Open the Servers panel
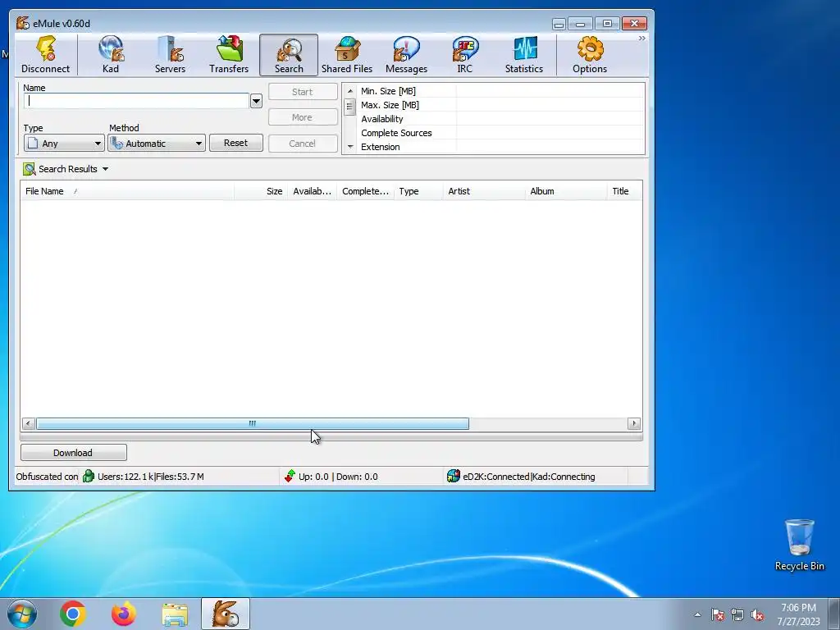The height and width of the screenshot is (630, 840). (171, 55)
